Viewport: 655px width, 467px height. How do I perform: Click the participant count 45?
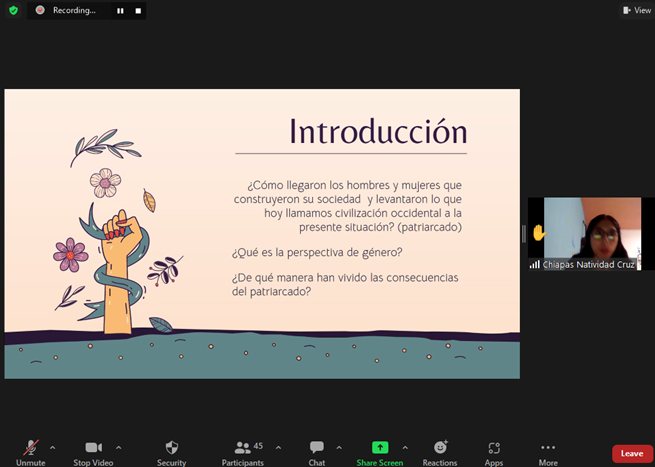[258, 446]
